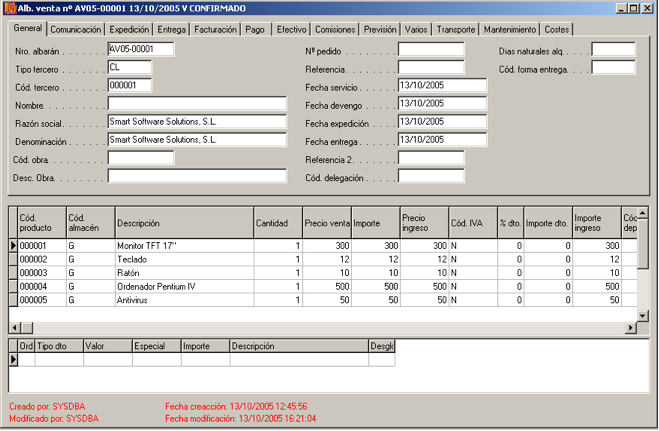The height and width of the screenshot is (431, 659).
Task: Click the Fecha servicio date field
Action: click(x=441, y=86)
